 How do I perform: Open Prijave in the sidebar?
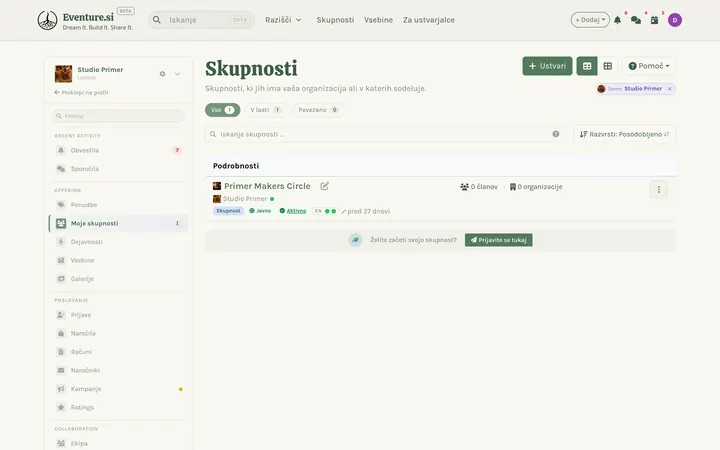118,315
